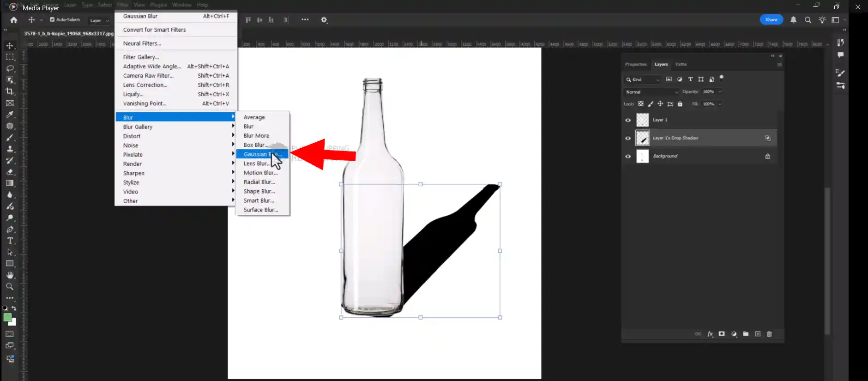
Task: Expand the Sharpen submenu
Action: pyautogui.click(x=175, y=173)
